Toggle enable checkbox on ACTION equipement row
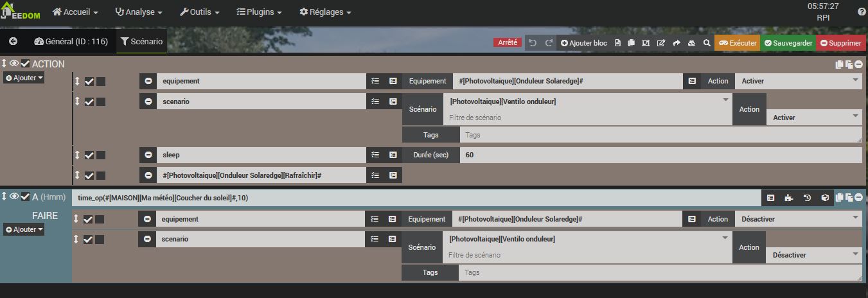Image resolution: width=868 pixels, height=298 pixels. click(89, 82)
